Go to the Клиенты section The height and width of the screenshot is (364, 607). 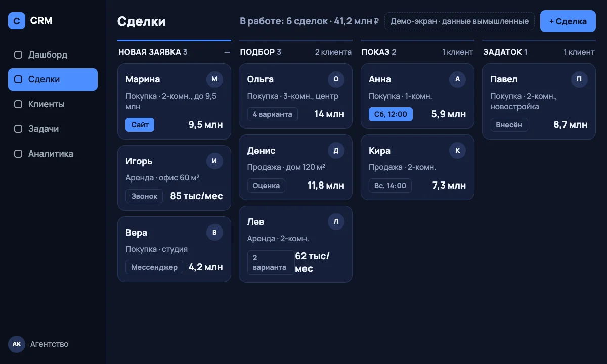point(53,104)
